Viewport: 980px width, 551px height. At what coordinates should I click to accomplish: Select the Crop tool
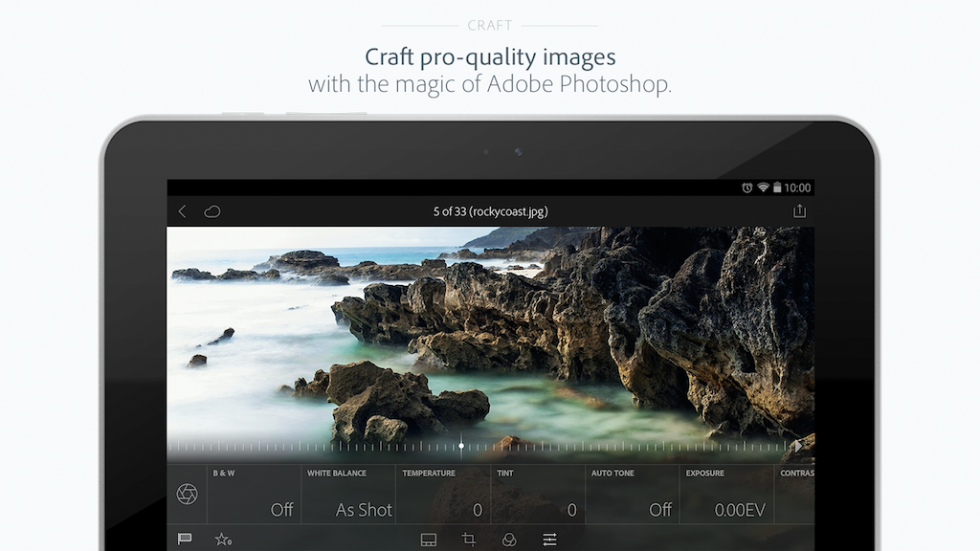(x=469, y=540)
